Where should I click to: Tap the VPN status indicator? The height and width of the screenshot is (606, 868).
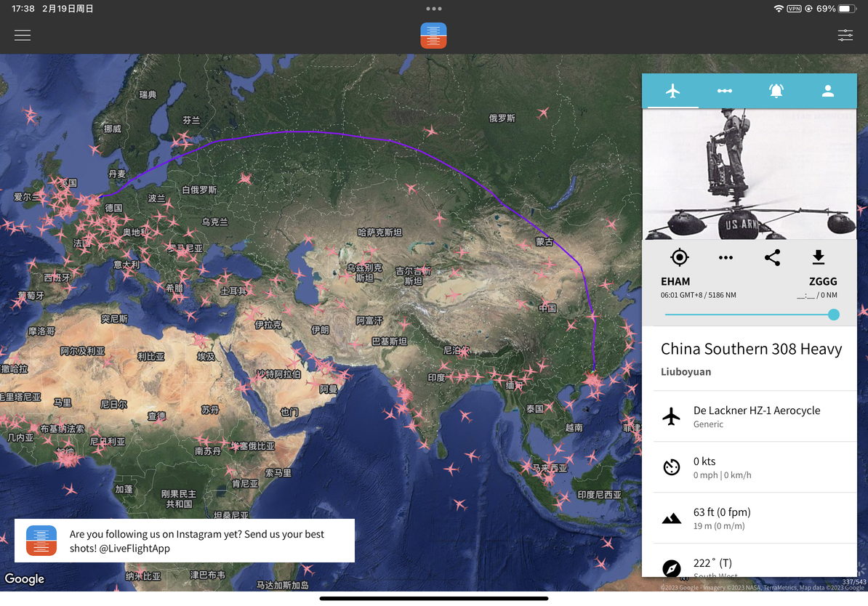795,9
